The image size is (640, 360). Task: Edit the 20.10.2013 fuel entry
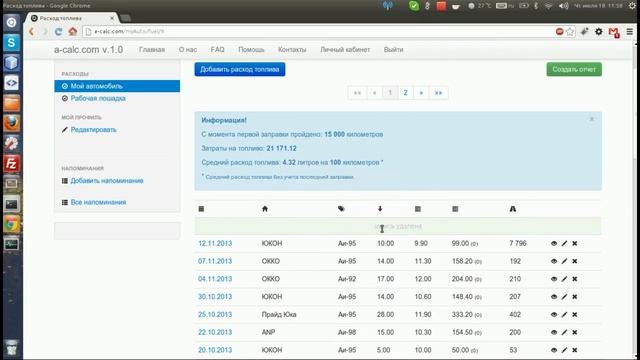click(x=564, y=350)
